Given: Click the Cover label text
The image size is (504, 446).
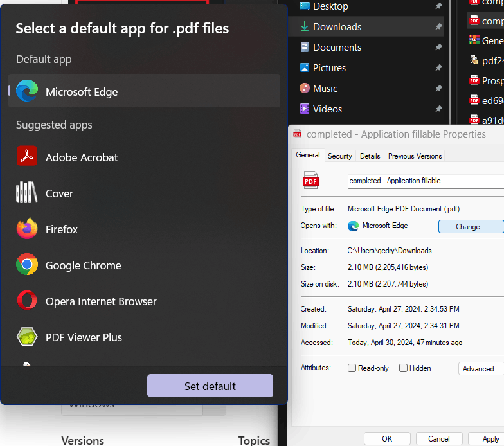Looking at the screenshot, I should coord(59,193).
